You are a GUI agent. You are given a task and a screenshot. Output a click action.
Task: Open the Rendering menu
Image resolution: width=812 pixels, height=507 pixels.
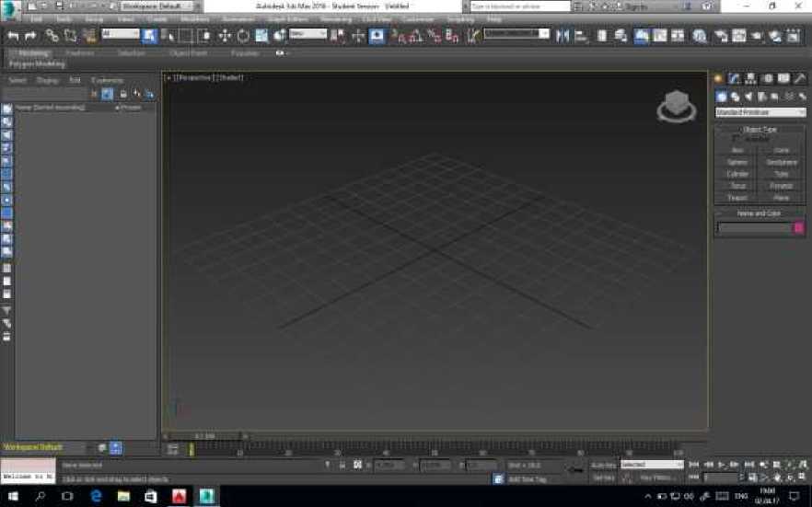click(x=335, y=19)
